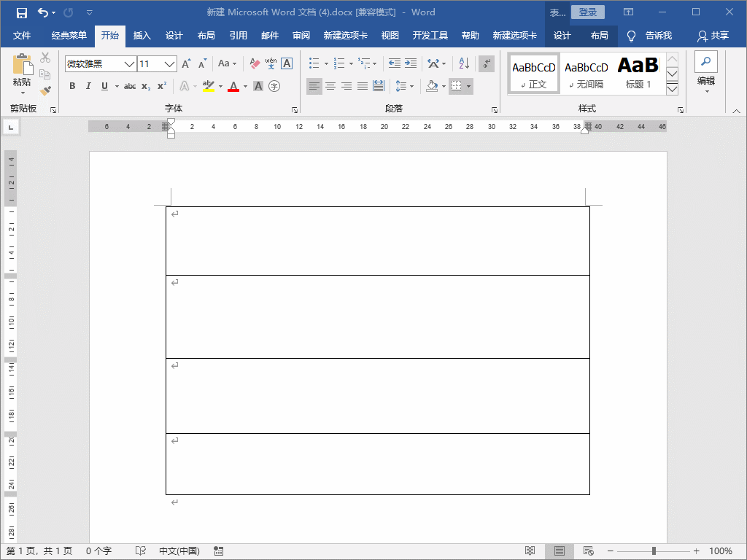Toggle show/hide paragraph marks
747x560 pixels.
(487, 63)
